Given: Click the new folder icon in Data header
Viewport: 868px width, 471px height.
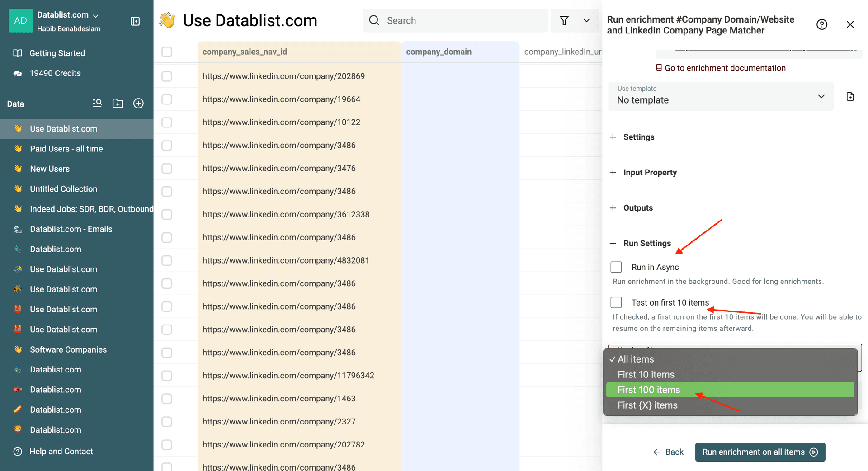Looking at the screenshot, I should coord(118,104).
